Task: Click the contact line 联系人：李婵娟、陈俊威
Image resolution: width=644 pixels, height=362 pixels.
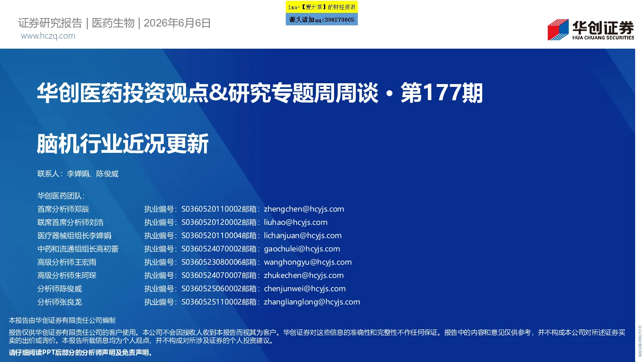Action: tap(78, 174)
